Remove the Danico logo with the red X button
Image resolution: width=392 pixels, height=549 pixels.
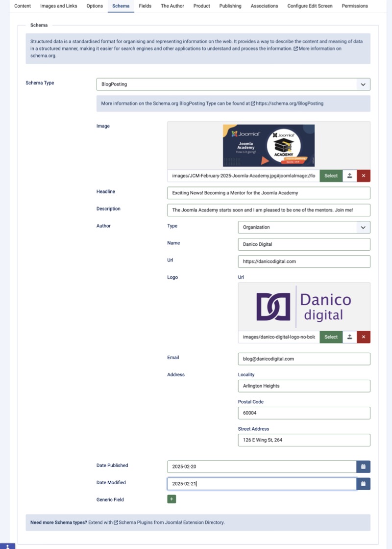(x=363, y=337)
